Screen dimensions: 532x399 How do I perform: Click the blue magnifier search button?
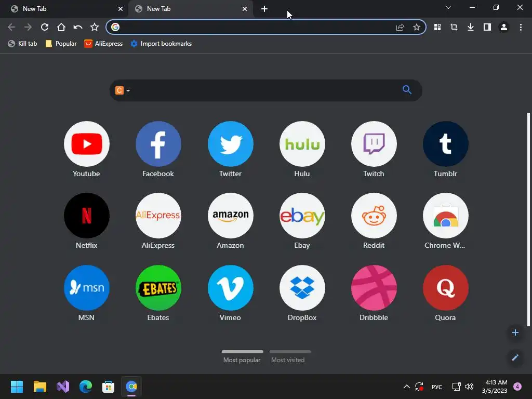[x=407, y=89]
